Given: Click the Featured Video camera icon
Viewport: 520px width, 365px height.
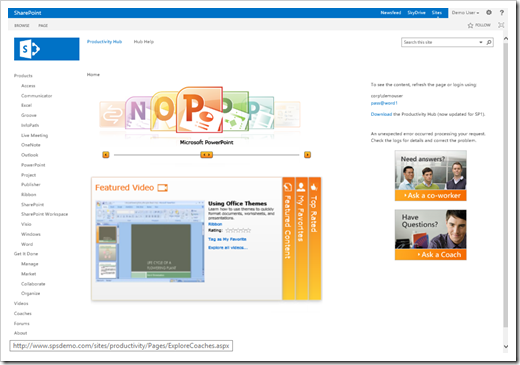Looking at the screenshot, I should tap(163, 188).
